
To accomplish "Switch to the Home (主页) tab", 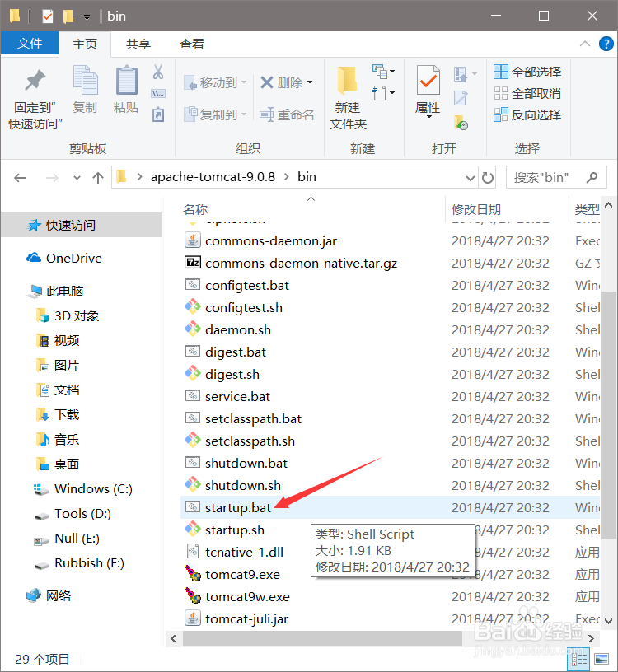I will (x=85, y=44).
